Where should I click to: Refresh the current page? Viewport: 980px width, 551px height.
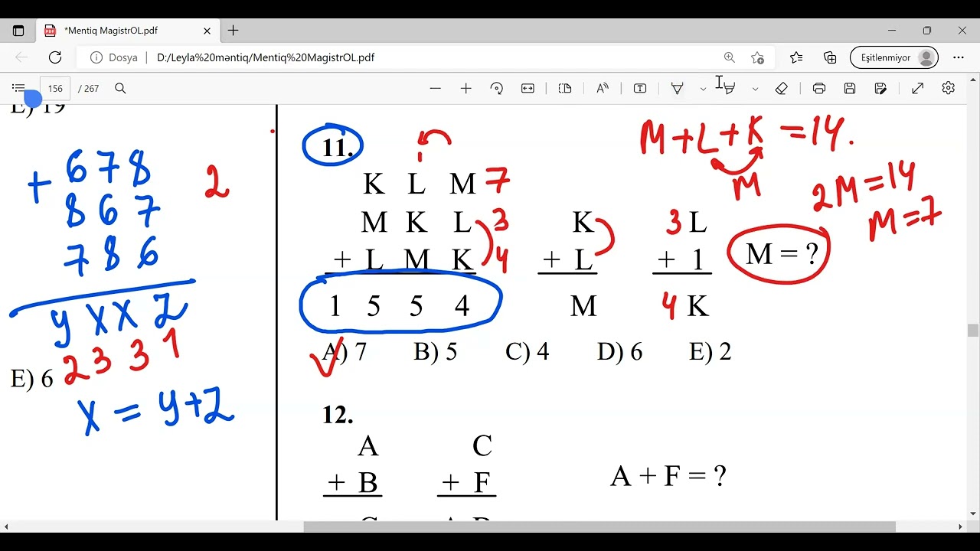click(55, 57)
